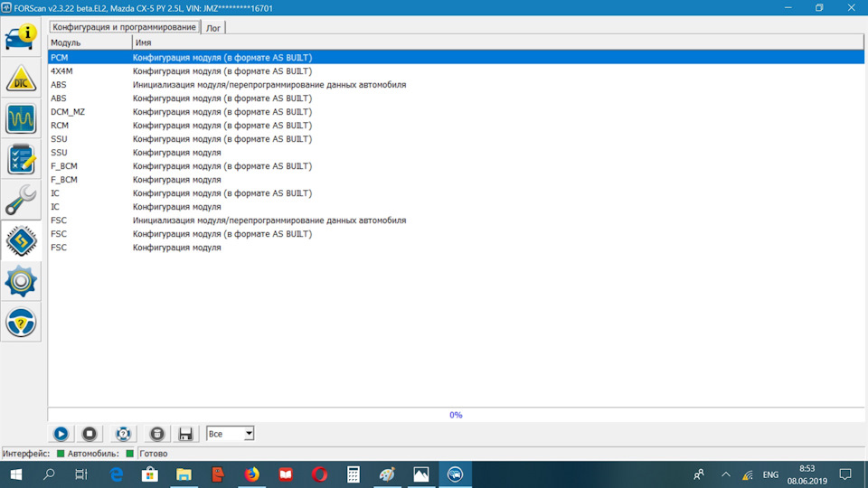Select the PCM AS BUILT configuration row

tap(456, 58)
